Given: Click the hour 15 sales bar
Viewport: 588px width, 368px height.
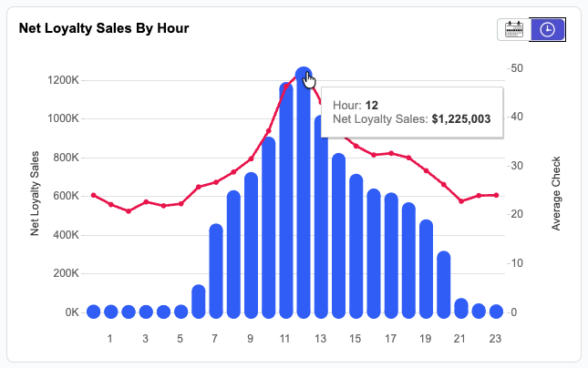Looking at the screenshot, I should (x=356, y=246).
